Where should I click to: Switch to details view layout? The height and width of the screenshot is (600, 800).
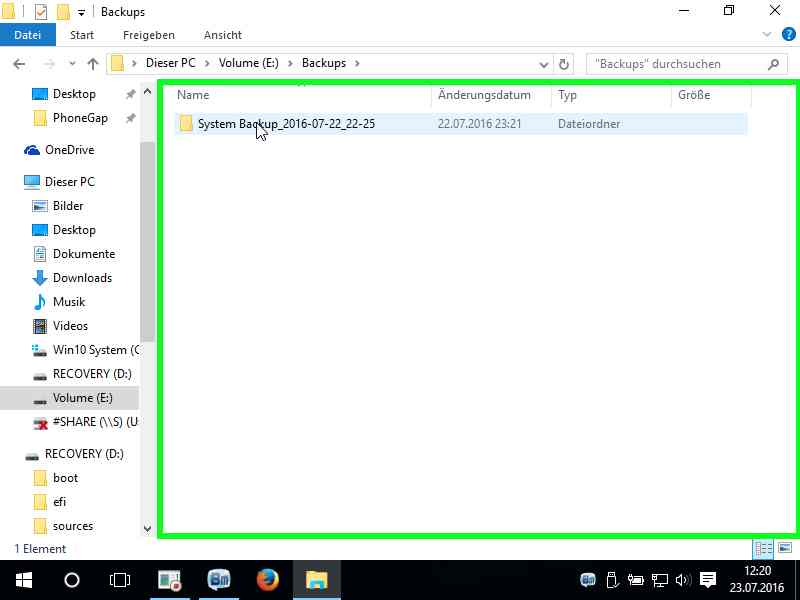763,549
